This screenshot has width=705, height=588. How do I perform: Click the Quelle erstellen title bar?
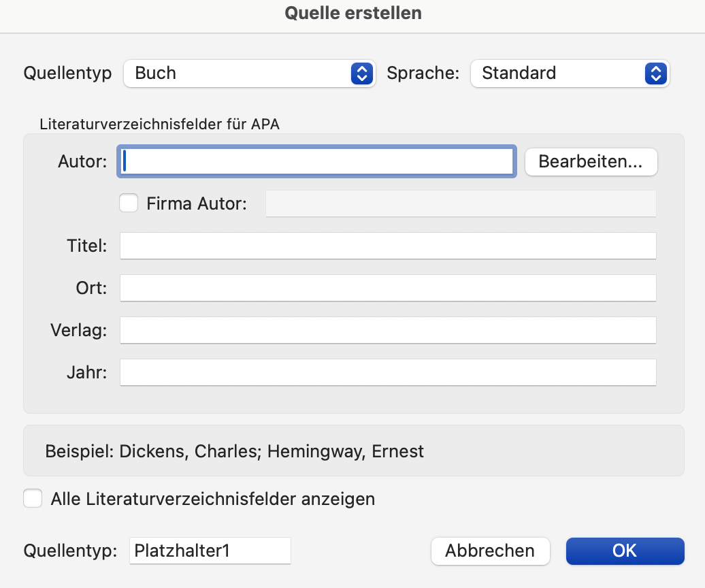tap(352, 13)
